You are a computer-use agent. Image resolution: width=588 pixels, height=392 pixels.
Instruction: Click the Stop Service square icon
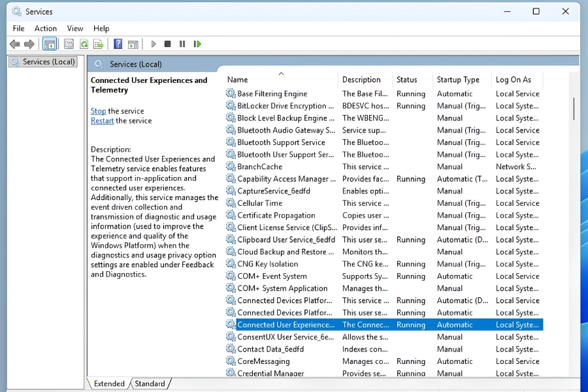tap(168, 44)
